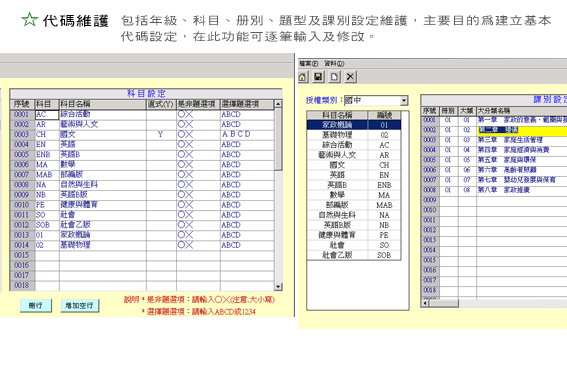Click row header 0006 in 課別設定 table
Image resolution: width=567 pixels, height=369 pixels.
pyautogui.click(x=430, y=170)
